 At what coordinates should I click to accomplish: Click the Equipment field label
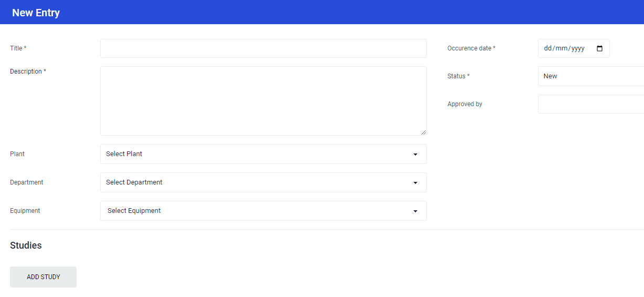click(x=25, y=211)
